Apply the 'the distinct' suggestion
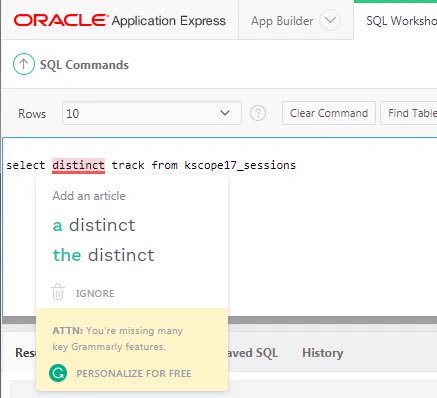 (104, 255)
